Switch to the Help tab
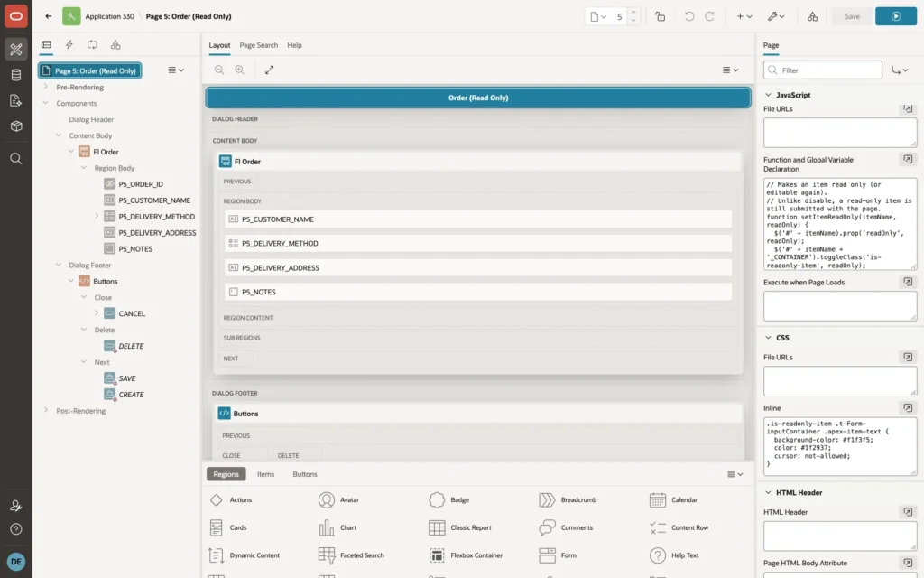 click(294, 45)
